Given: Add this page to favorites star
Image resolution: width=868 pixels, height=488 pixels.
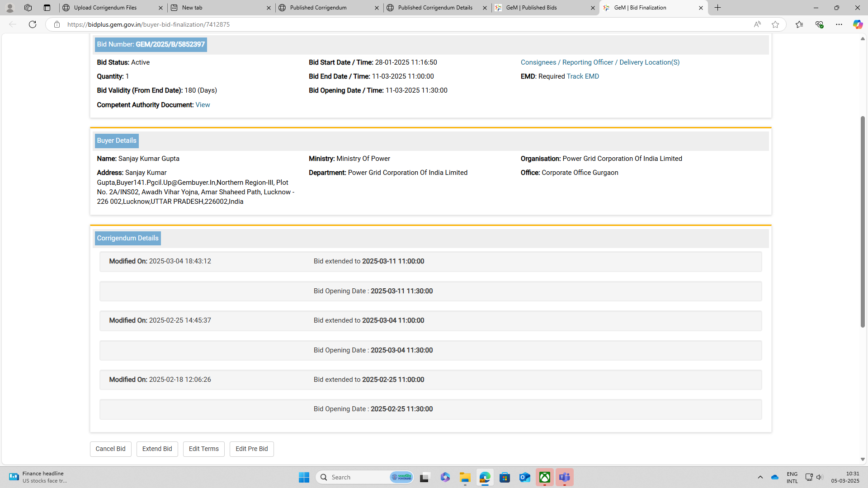Looking at the screenshot, I should coord(775,24).
